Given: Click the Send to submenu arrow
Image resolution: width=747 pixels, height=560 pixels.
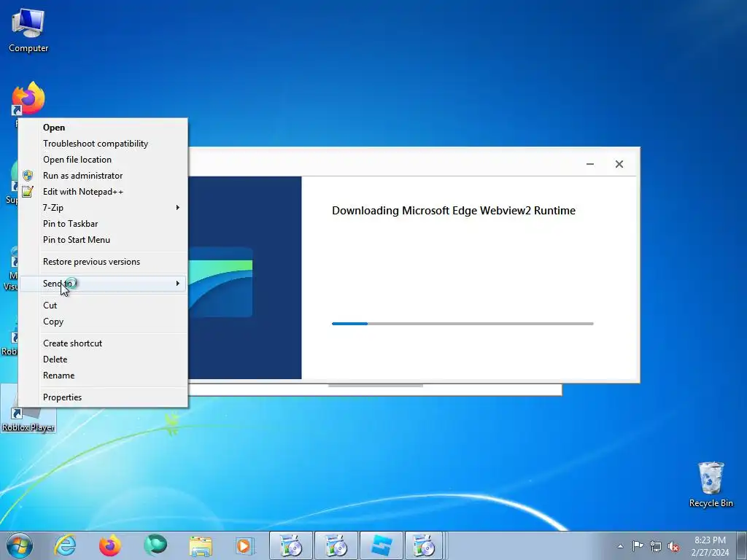Looking at the screenshot, I should pos(178,284).
